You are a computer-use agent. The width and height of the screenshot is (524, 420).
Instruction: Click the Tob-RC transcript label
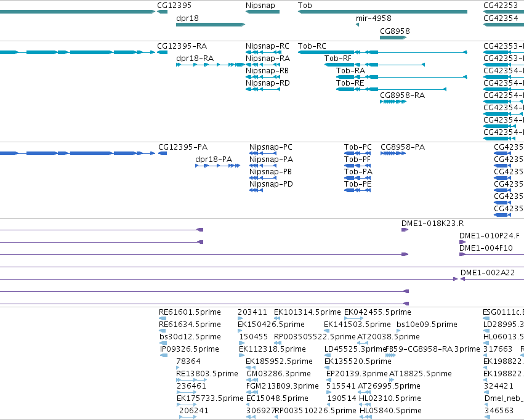[x=312, y=46]
